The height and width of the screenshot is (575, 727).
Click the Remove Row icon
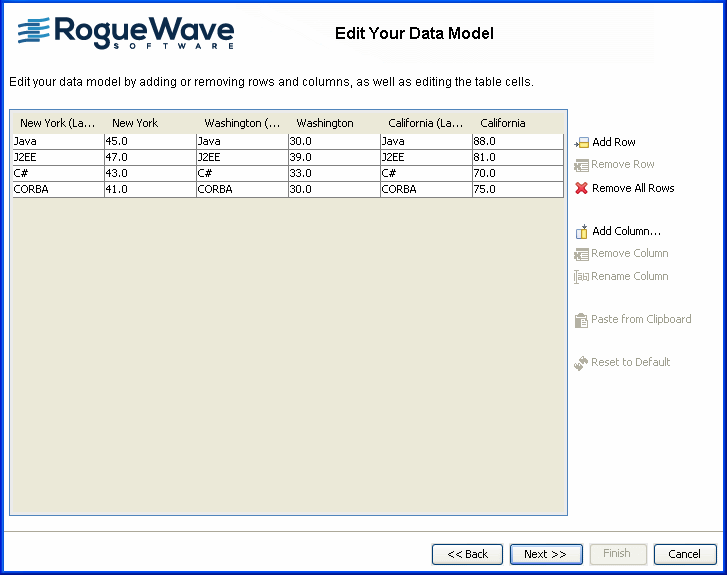[581, 165]
